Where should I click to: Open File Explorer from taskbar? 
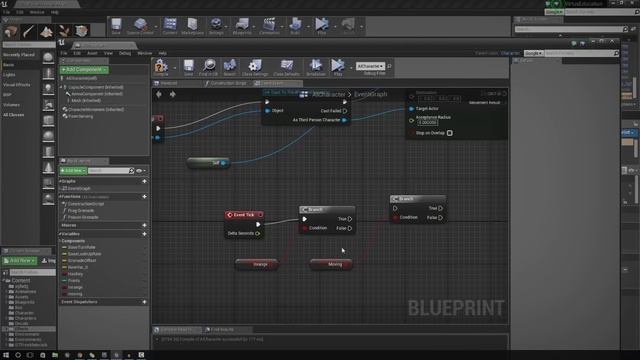point(55,356)
